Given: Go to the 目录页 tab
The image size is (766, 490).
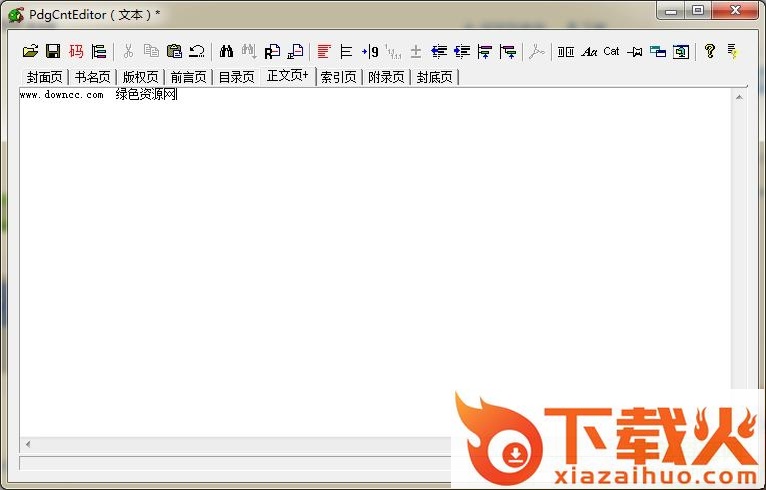Looking at the screenshot, I should (x=236, y=77).
